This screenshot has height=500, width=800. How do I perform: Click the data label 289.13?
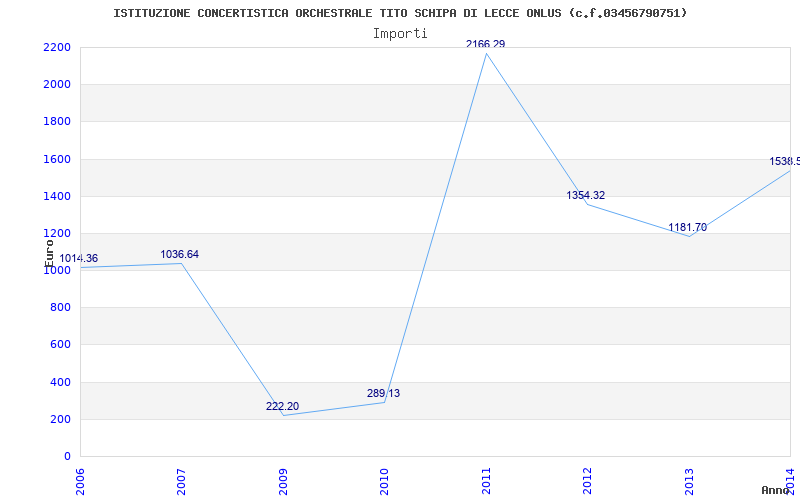pyautogui.click(x=383, y=393)
